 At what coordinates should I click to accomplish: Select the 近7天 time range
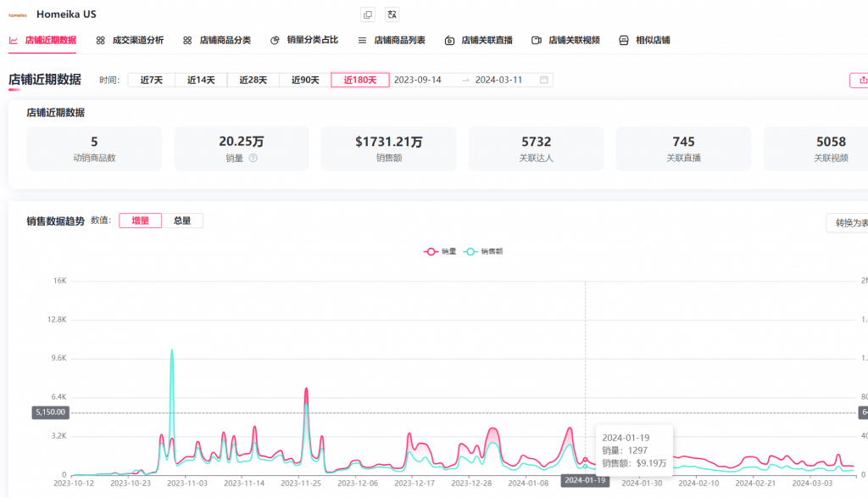click(x=151, y=80)
